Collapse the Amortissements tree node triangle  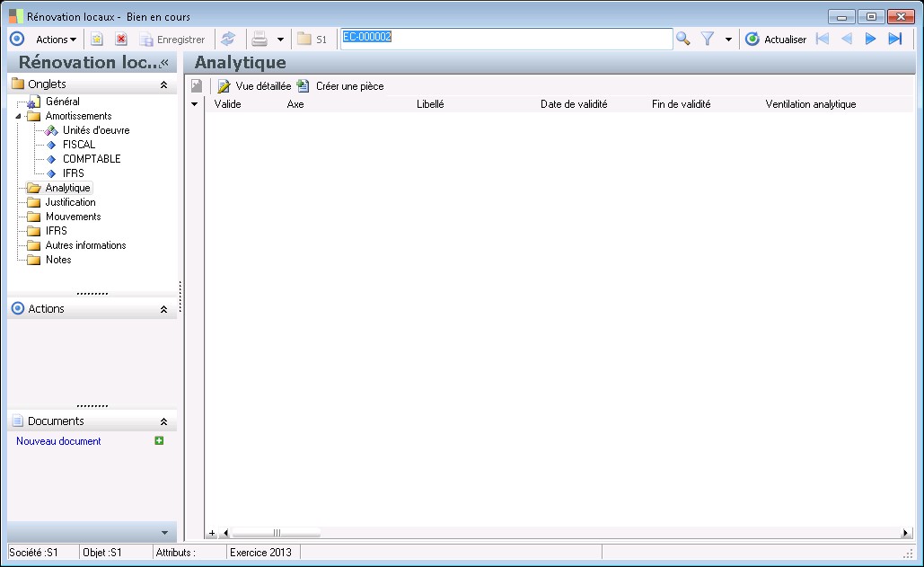click(18, 116)
